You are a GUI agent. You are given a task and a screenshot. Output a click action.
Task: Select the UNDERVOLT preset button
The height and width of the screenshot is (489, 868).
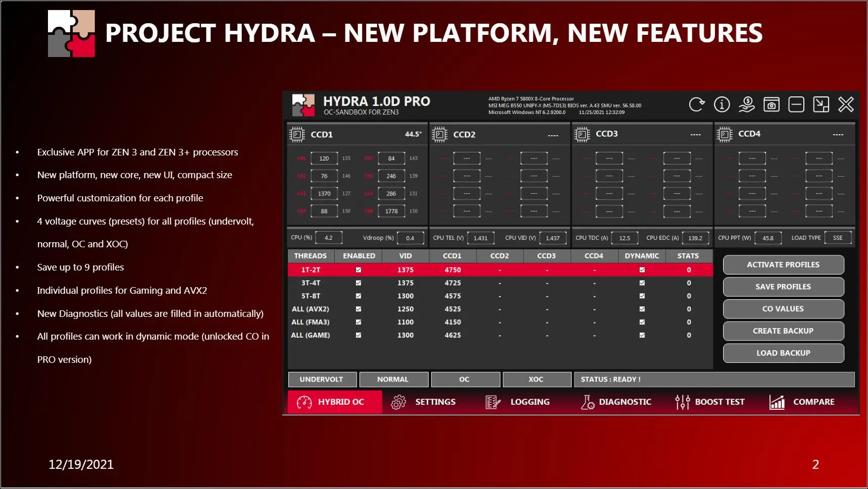click(322, 379)
